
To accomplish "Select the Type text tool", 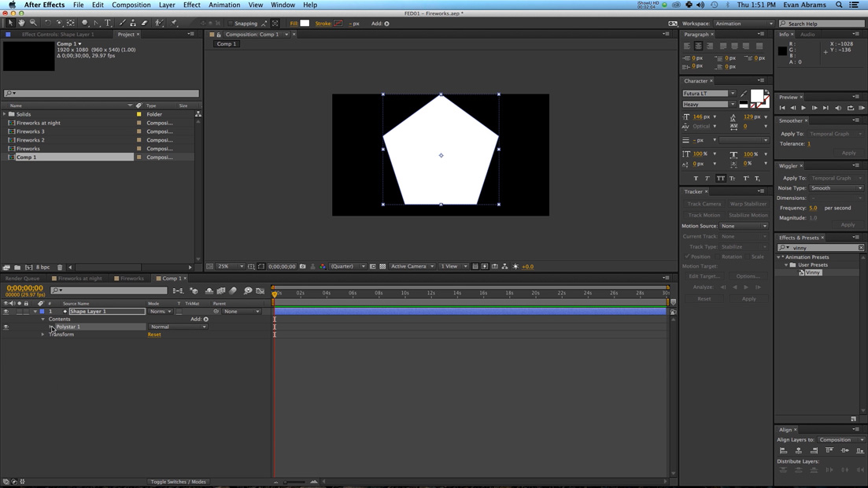I will (x=108, y=24).
